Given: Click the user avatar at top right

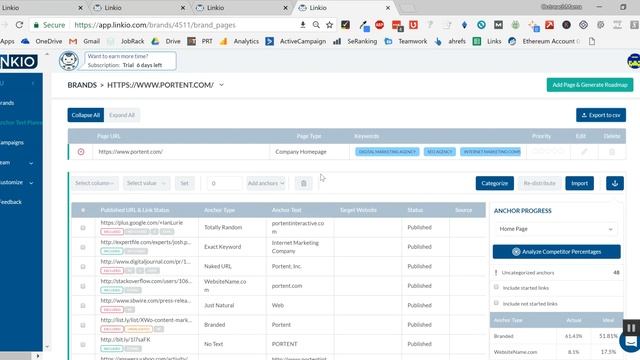Looking at the screenshot, I should pos(634,61).
